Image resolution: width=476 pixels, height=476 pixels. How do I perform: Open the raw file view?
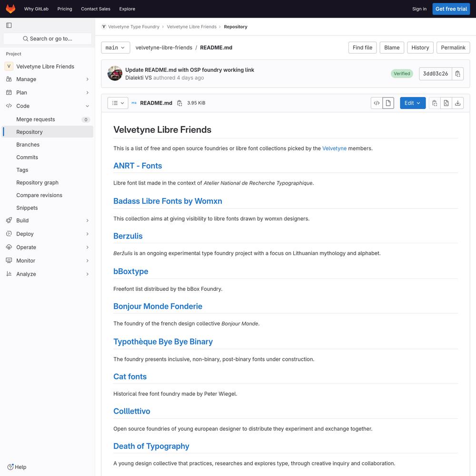446,103
